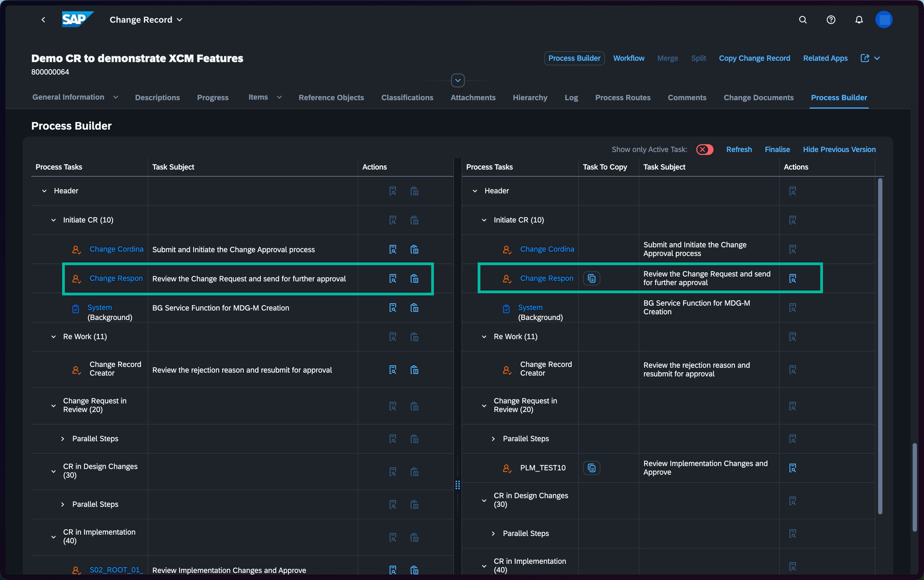This screenshot has height=580, width=924.
Task: Paste icon for left S02_ROOT_01_ row
Action: tap(414, 570)
